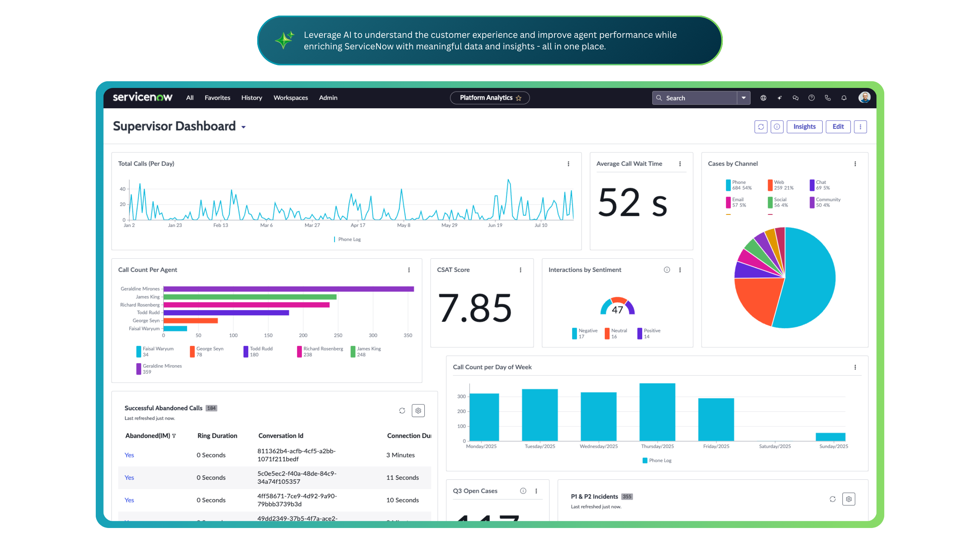Toggle the Phone Log legend under Total Calls

(347, 239)
